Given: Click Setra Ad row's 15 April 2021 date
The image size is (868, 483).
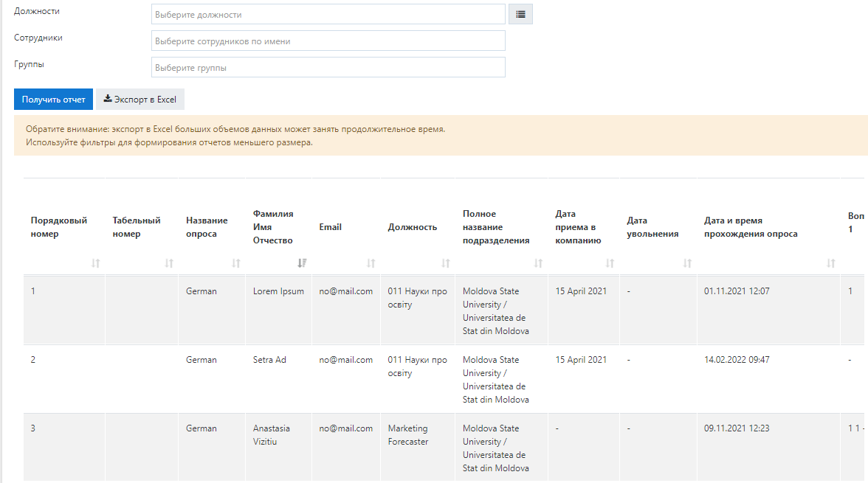Looking at the screenshot, I should tap(582, 360).
